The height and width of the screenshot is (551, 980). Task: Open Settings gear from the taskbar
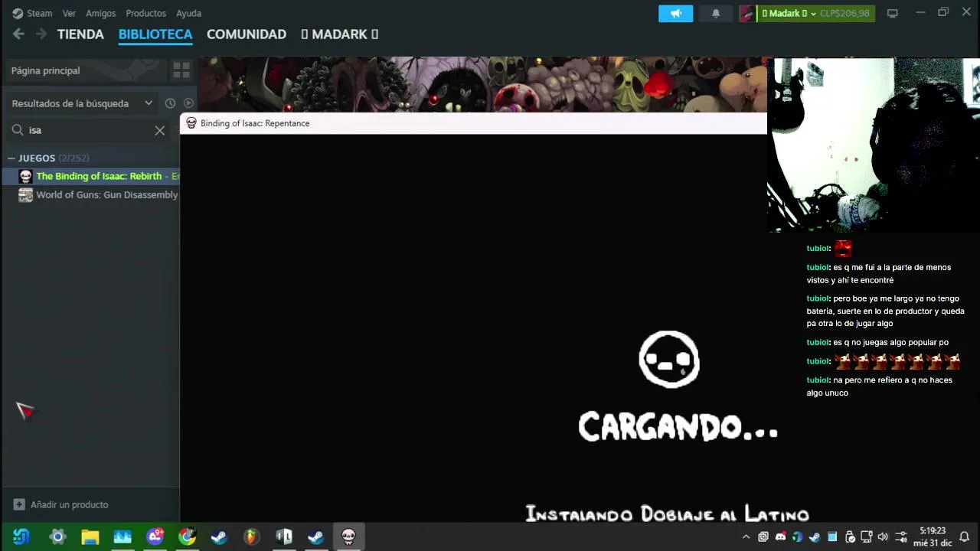click(57, 536)
